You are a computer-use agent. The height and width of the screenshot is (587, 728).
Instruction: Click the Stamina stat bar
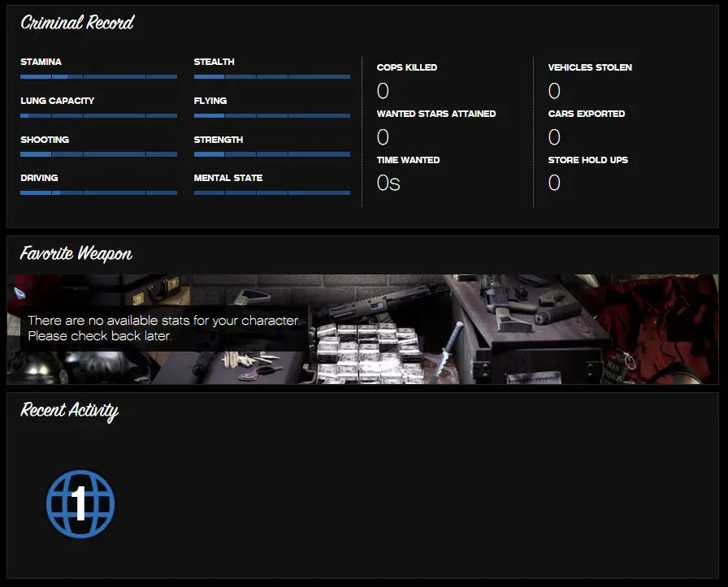(x=98, y=76)
